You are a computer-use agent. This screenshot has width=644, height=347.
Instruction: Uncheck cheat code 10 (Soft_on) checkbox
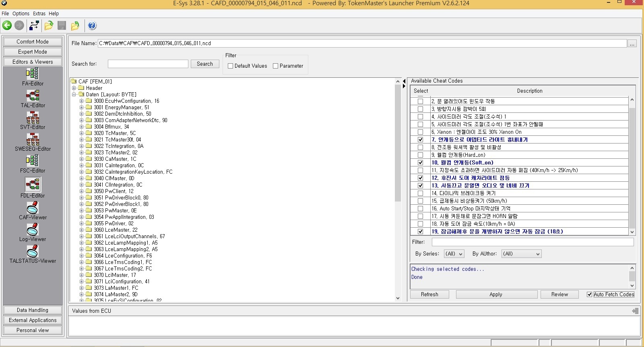coord(420,162)
